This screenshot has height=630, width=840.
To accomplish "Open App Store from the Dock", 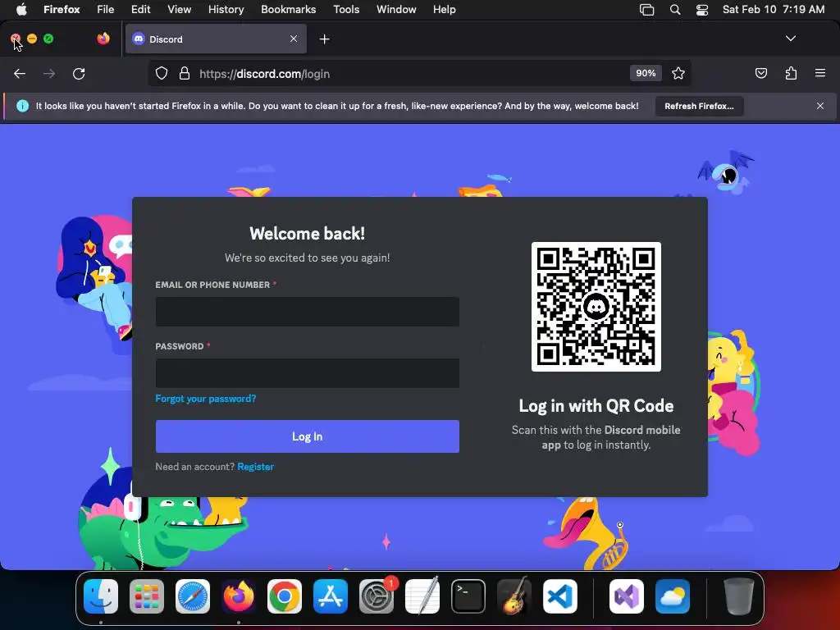I will point(331,596).
